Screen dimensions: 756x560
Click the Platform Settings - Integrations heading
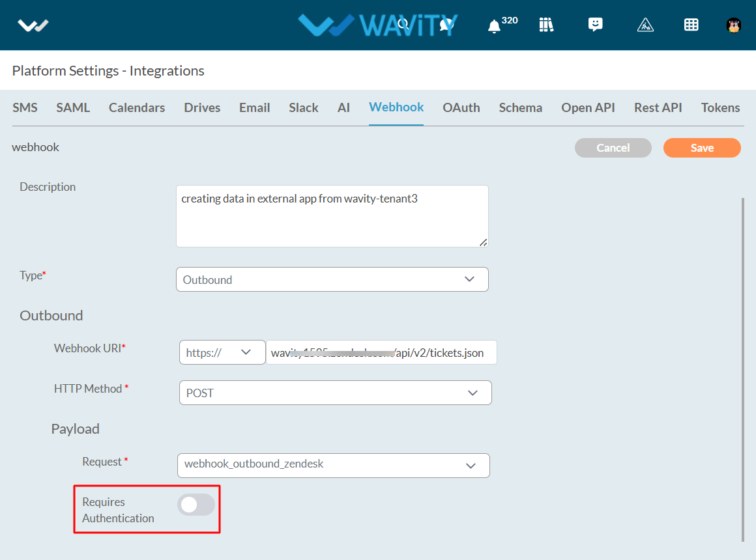pos(108,71)
